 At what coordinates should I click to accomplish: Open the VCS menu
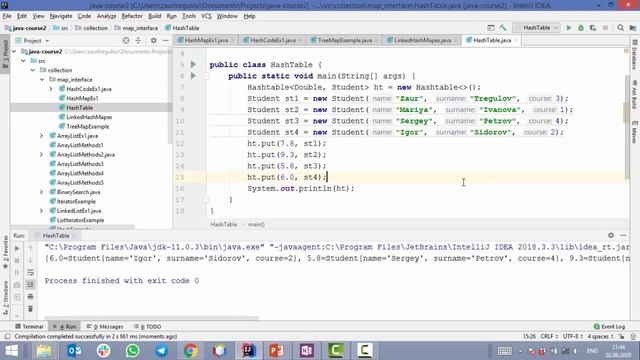pyautogui.click(x=206, y=16)
